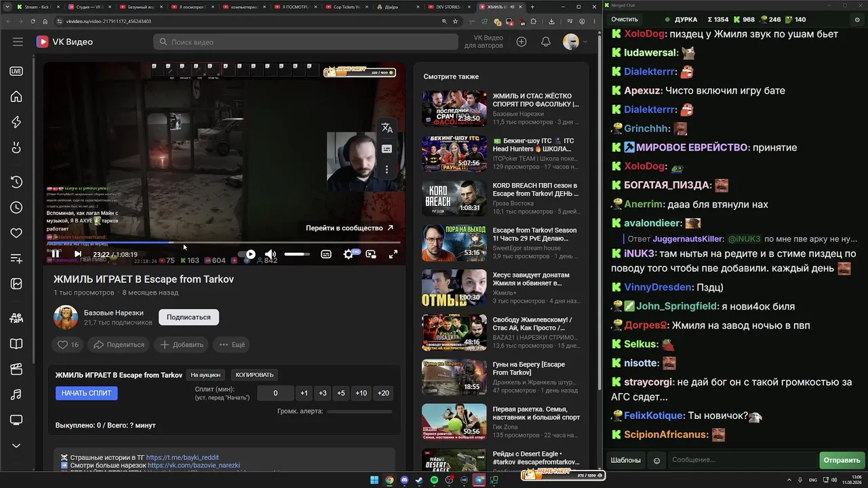868x488 pixels.
Task: Click 'Очистить' in Merged Chat window
Action: click(x=625, y=20)
